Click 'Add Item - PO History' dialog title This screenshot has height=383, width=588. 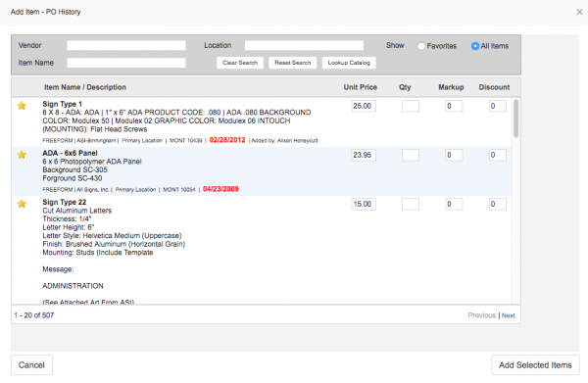[x=45, y=12]
